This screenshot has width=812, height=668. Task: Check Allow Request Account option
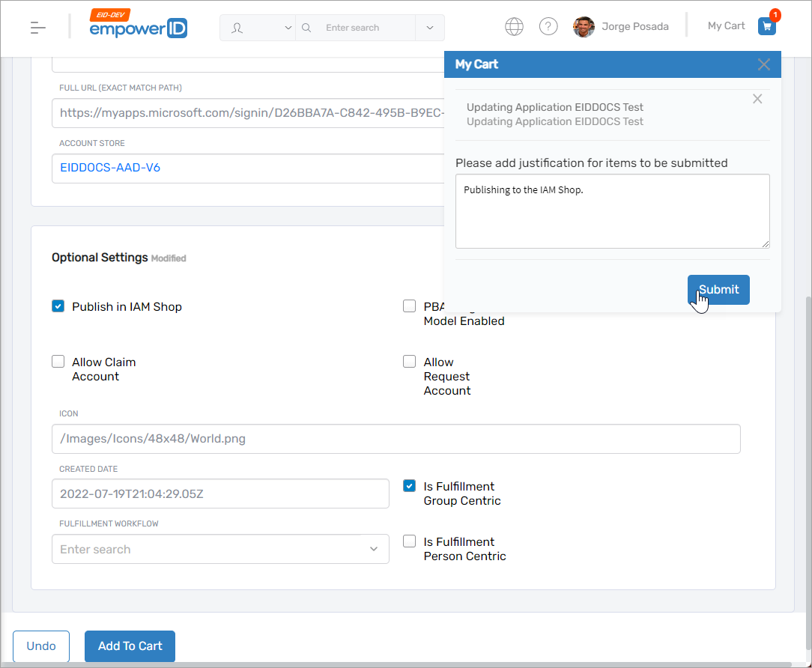coord(410,362)
